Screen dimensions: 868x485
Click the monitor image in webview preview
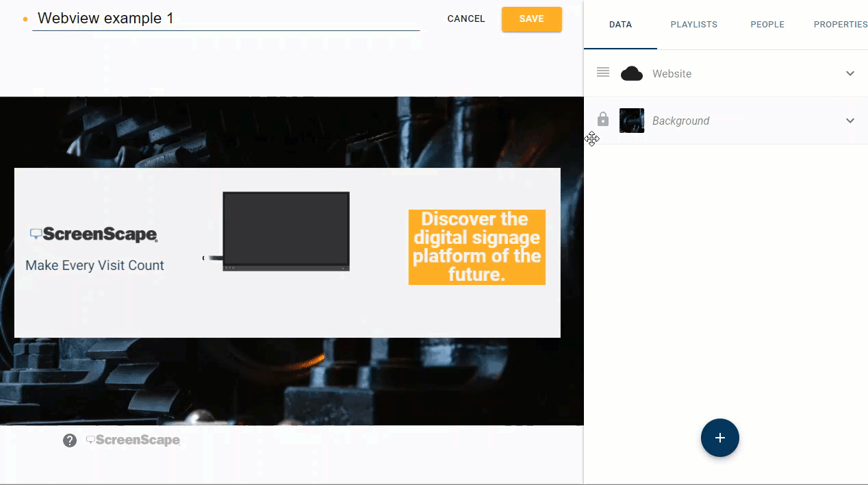(286, 232)
